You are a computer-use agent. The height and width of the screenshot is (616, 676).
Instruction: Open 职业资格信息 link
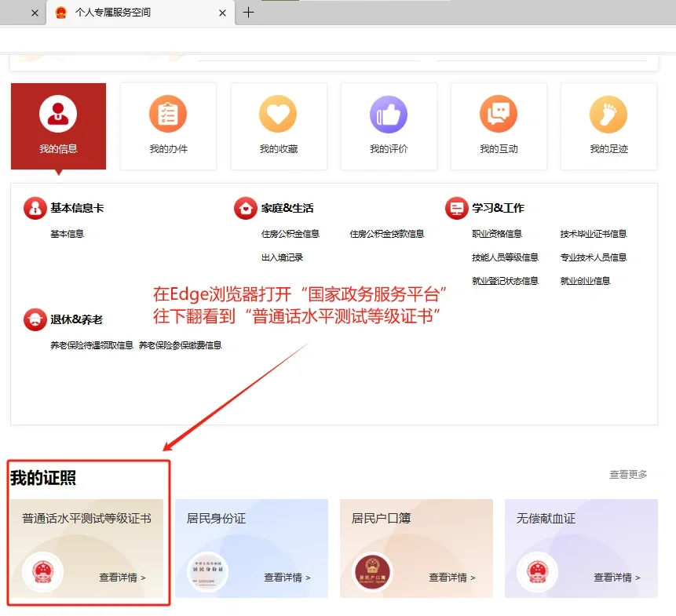click(x=496, y=234)
